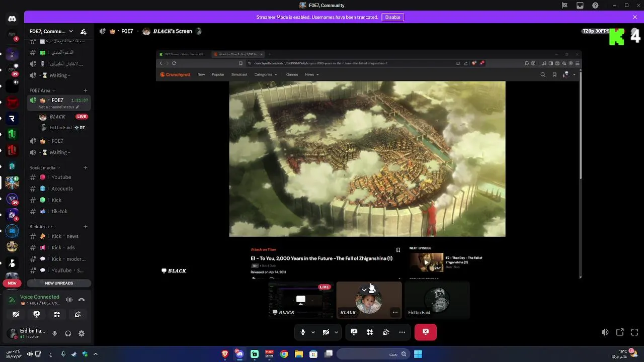
Task: Stop watching stream with the red button
Action: click(426, 332)
